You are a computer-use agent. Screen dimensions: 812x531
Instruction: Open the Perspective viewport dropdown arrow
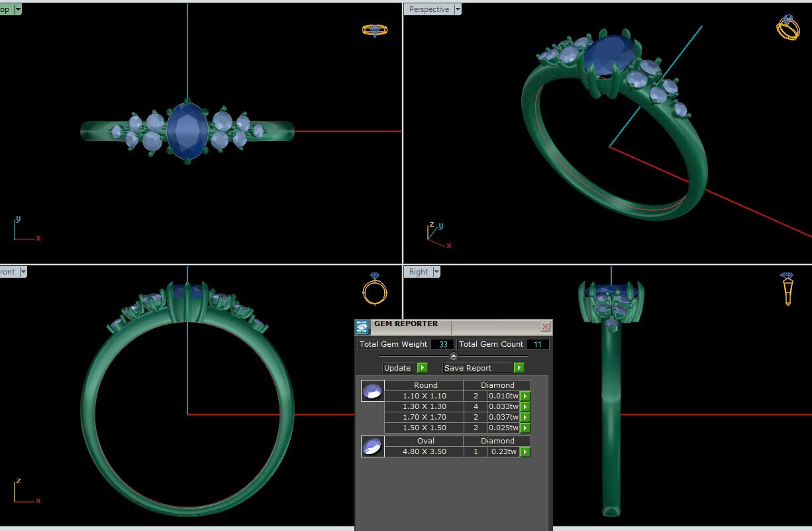(458, 9)
